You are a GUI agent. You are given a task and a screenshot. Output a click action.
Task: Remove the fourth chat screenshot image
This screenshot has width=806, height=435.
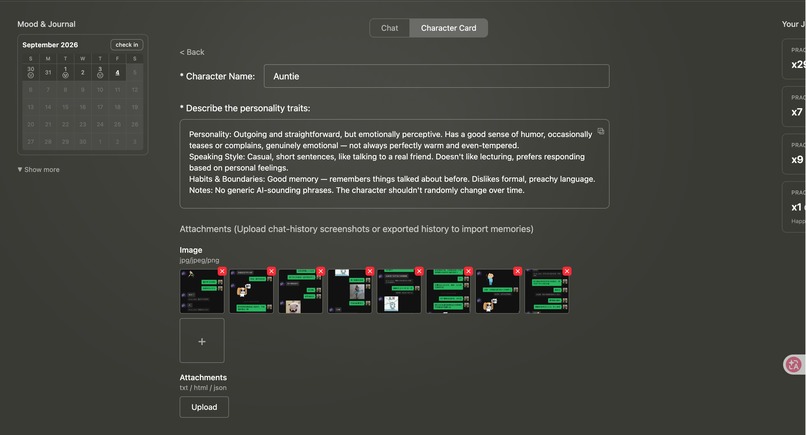[370, 271]
